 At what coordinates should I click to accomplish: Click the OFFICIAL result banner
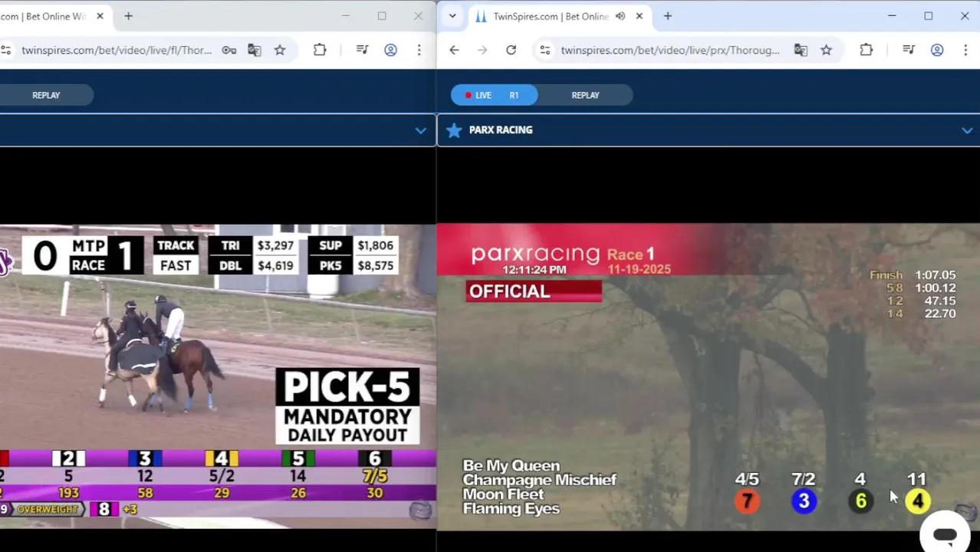coord(534,291)
